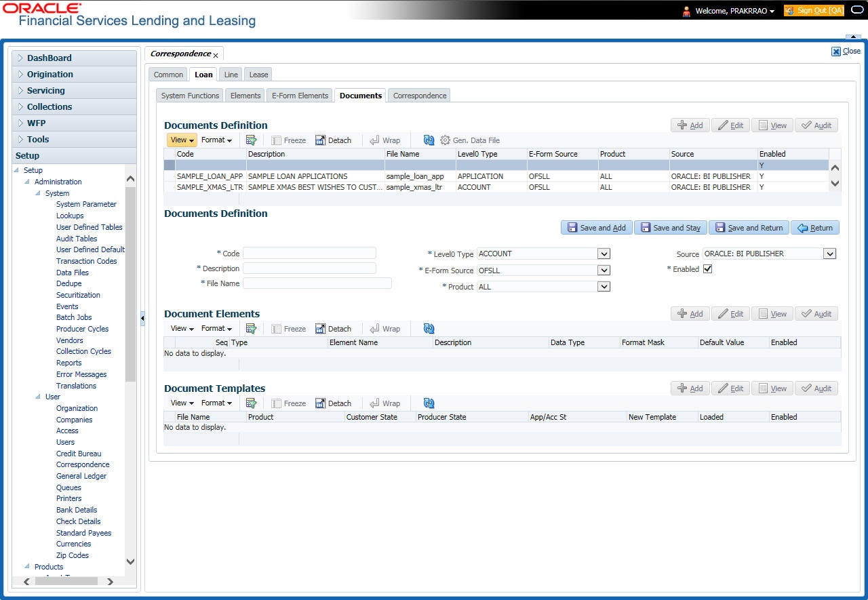The image size is (868, 600).
Task: Refresh the Document Elements table
Action: [x=429, y=329]
